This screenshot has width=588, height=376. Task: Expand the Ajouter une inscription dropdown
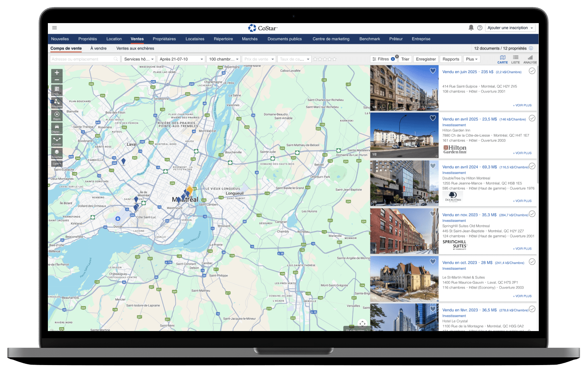(510, 28)
